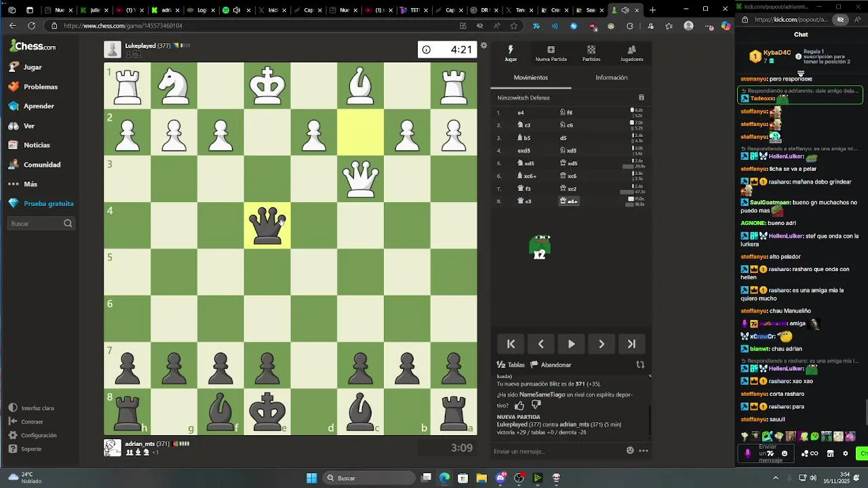Mute the active tab's speaker icon
Viewport: 868px width, 488px height.
click(x=625, y=10)
